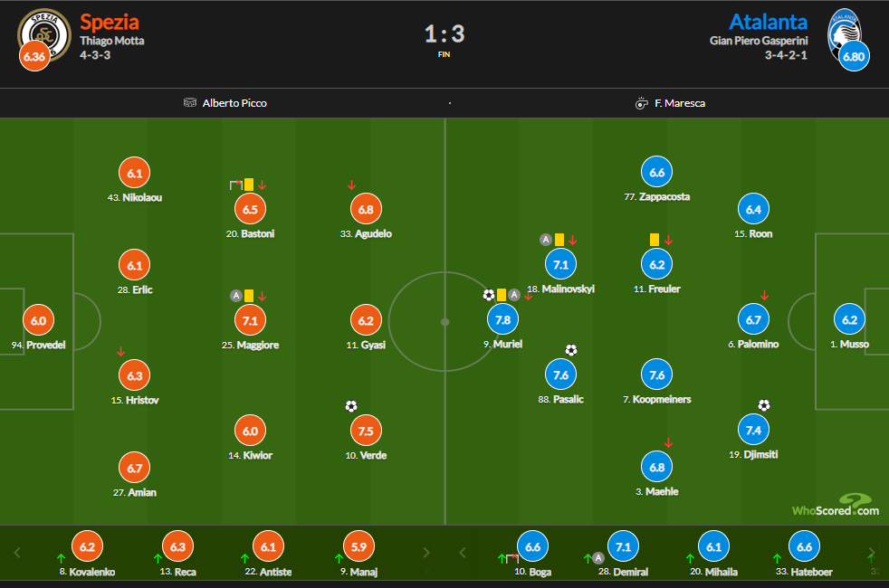Open the Spezia team name link

(x=110, y=22)
